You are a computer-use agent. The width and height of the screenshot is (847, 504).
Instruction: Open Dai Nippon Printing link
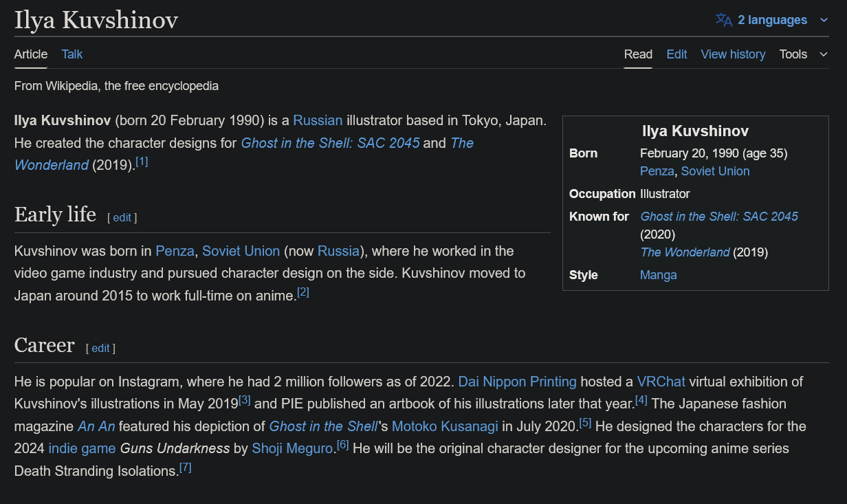pyautogui.click(x=518, y=382)
